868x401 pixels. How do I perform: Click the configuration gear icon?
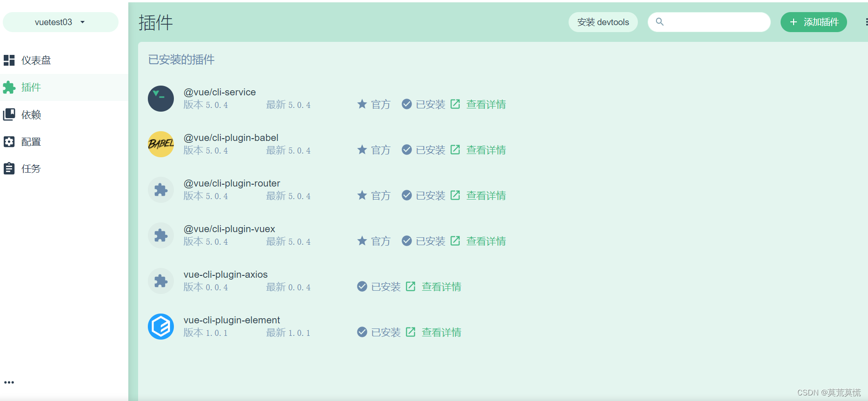click(9, 141)
